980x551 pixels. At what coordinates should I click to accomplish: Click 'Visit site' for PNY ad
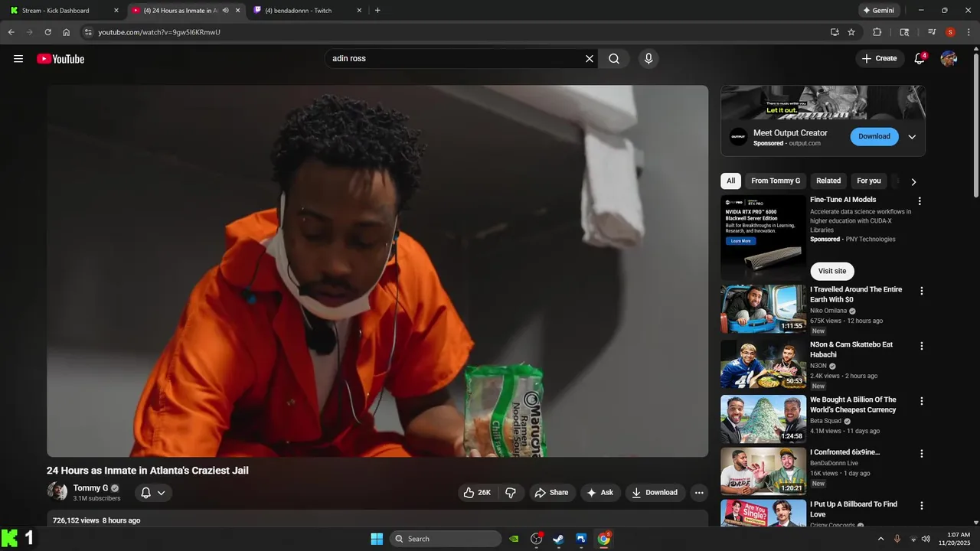click(832, 271)
